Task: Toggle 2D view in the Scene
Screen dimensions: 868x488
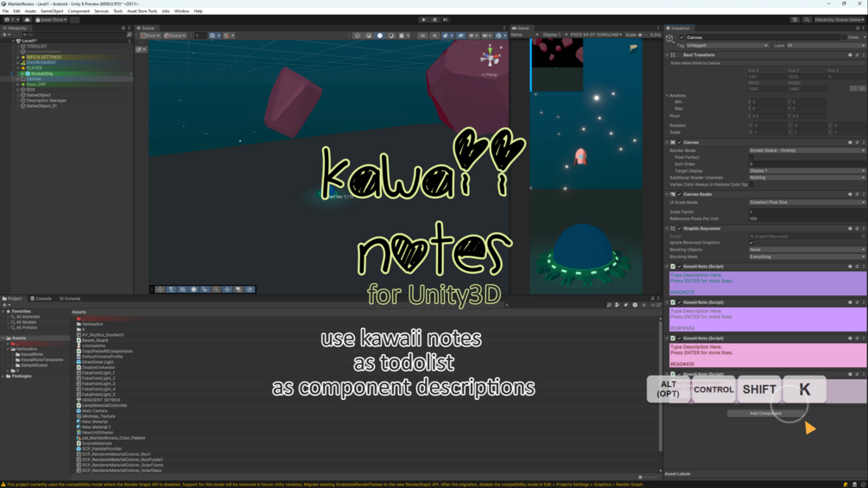Action: pyautogui.click(x=422, y=35)
